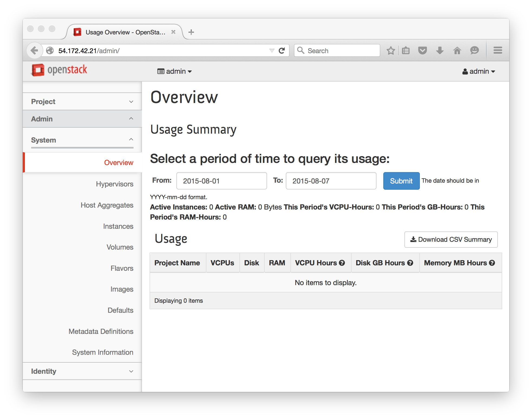The width and height of the screenshot is (532, 419).
Task: Click the Disk GB Hours help icon
Action: point(410,263)
